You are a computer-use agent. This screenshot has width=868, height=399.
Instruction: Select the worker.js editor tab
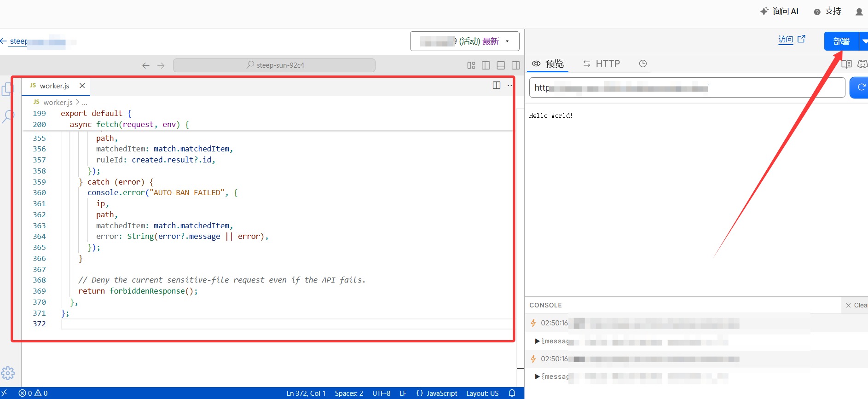point(56,86)
